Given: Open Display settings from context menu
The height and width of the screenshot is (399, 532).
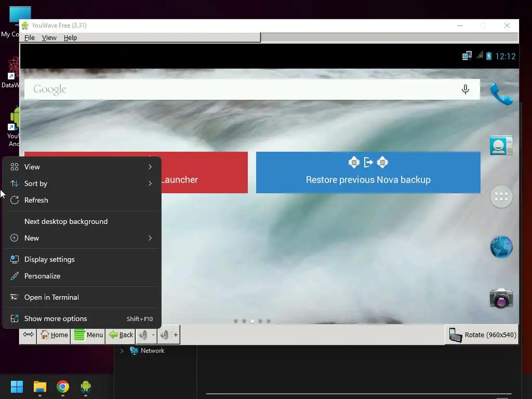Looking at the screenshot, I should [82, 260].
